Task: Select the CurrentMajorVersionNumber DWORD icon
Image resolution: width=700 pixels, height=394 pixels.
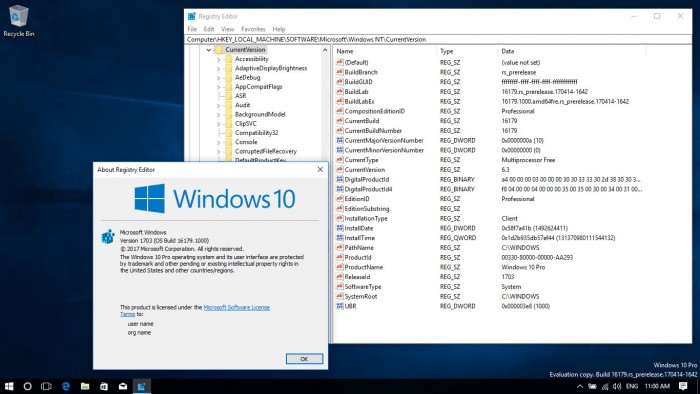Action: click(x=340, y=141)
